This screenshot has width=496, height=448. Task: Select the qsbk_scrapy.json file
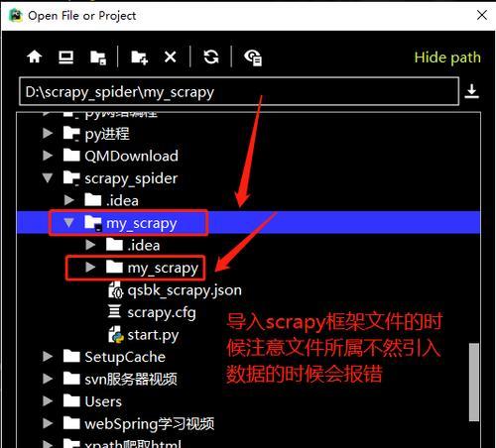[x=175, y=290]
